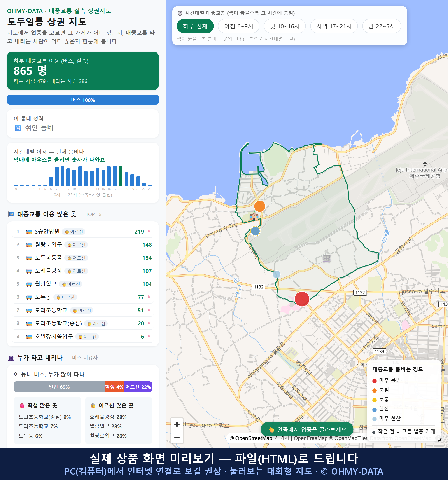Click the chart bar at hour 7
Screen dimensions: 448x480
point(57,176)
